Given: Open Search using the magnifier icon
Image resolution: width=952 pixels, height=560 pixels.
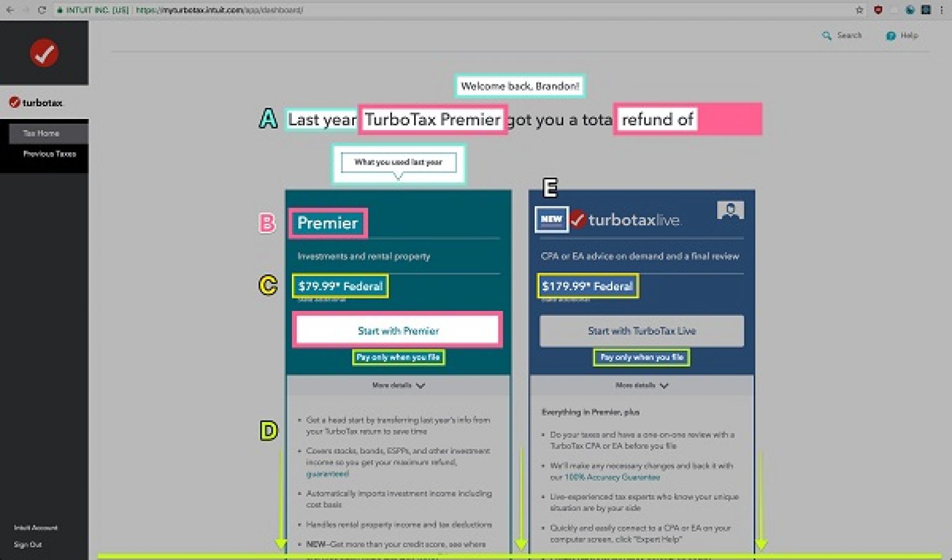Looking at the screenshot, I should 826,35.
